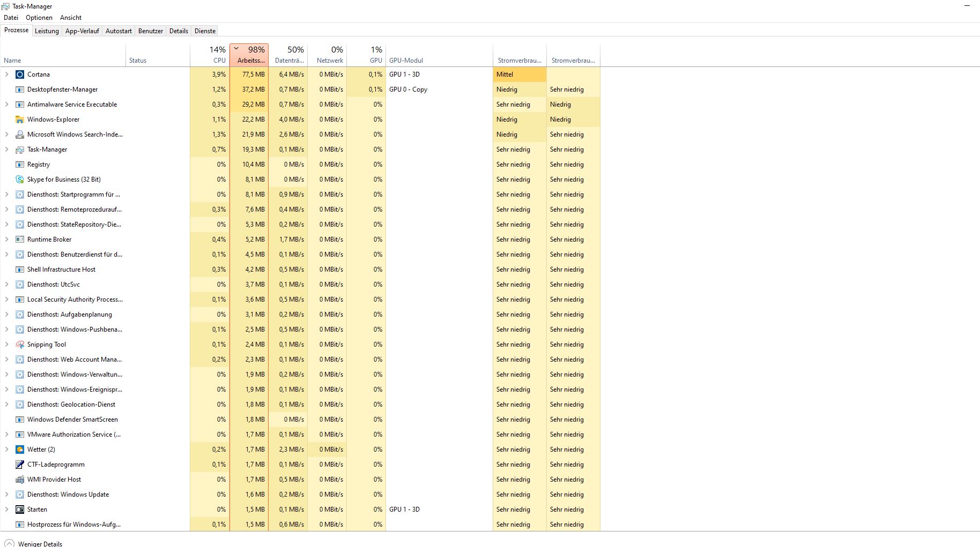
Task: Select the Snipping Tool scissors icon
Action: click(x=20, y=344)
